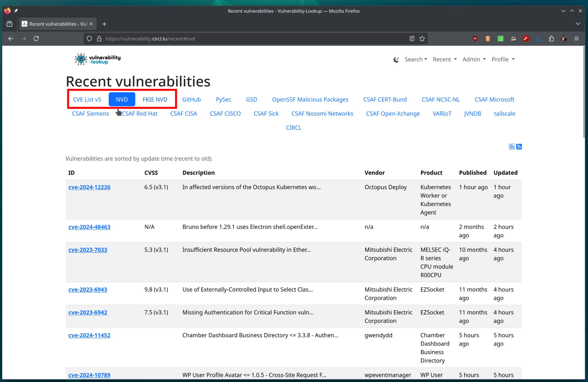Bookmark this page with the star icon
This screenshot has height=382, width=588.
pyautogui.click(x=422, y=38)
